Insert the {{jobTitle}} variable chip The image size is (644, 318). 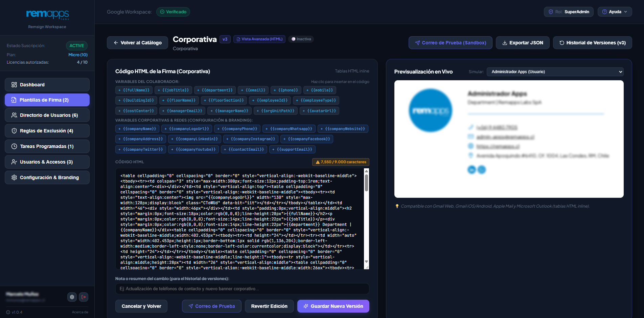(x=173, y=90)
